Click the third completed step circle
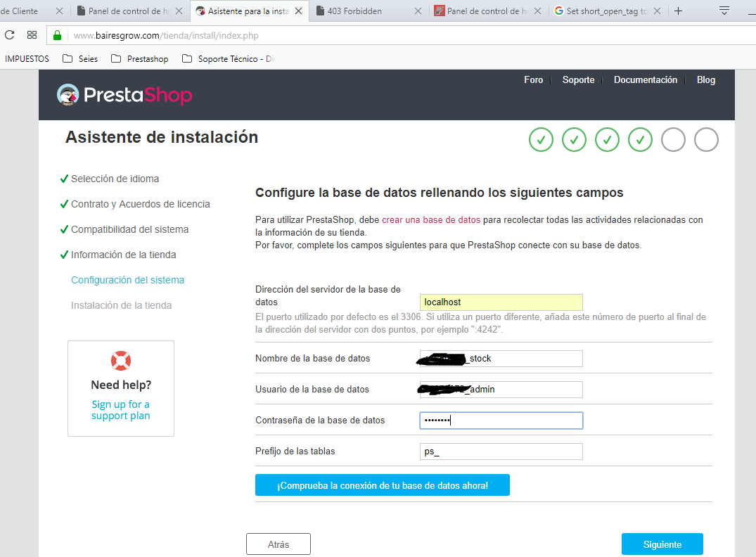The height and width of the screenshot is (557, 756). pos(607,140)
